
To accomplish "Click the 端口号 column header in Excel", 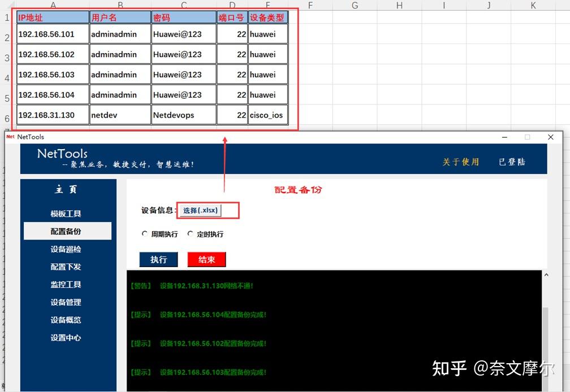I will 231,17.
